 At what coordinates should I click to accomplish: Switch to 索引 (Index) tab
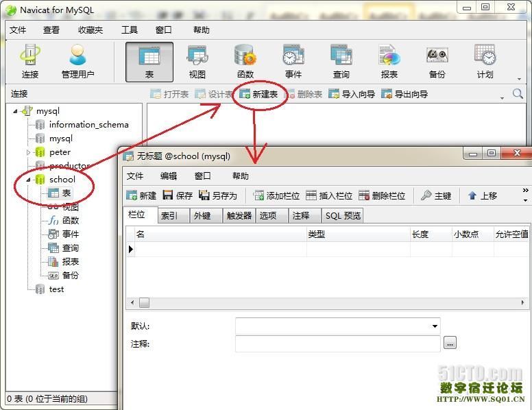point(173,215)
